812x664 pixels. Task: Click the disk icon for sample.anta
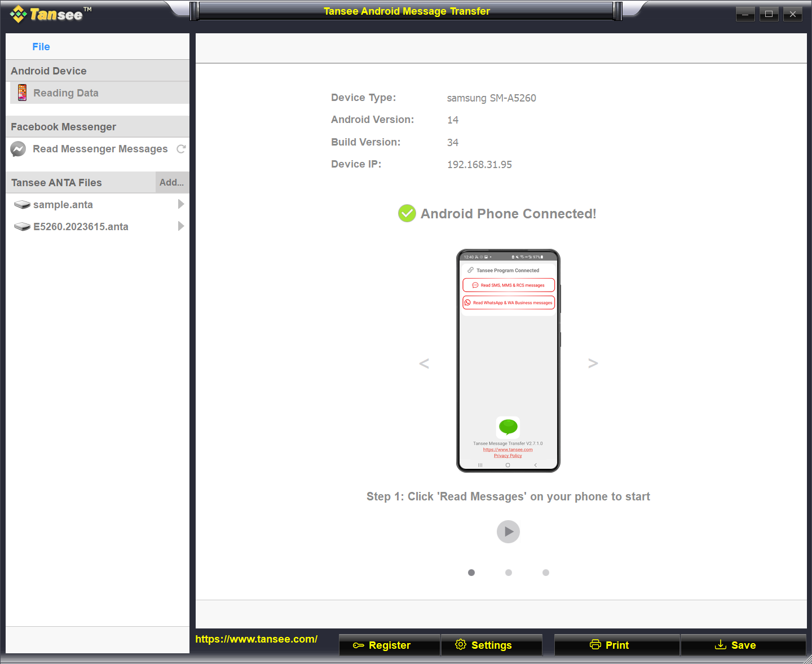click(22, 204)
